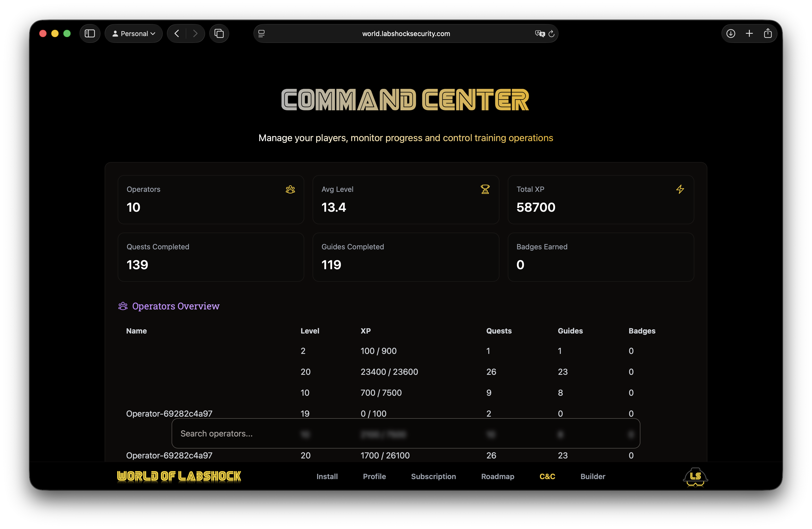Image resolution: width=812 pixels, height=529 pixels.
Task: Open the Personal profile dropdown
Action: pyautogui.click(x=134, y=33)
